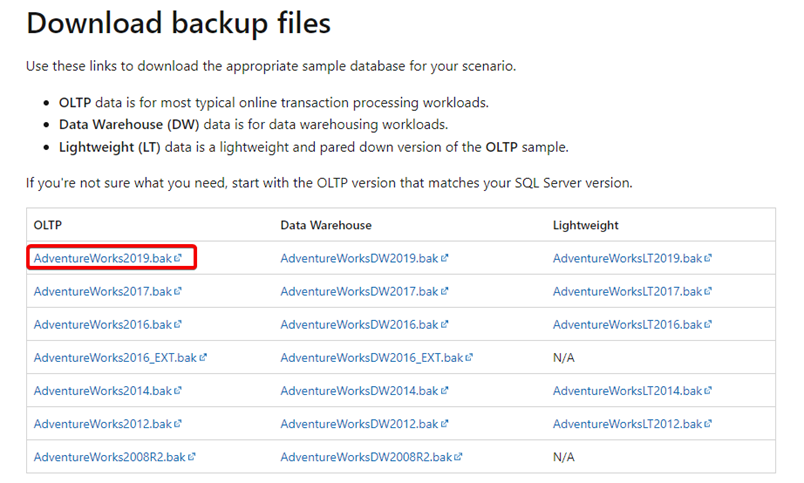
Task: Download AdventureWorks2012.bak OLTP file
Action: (103, 424)
